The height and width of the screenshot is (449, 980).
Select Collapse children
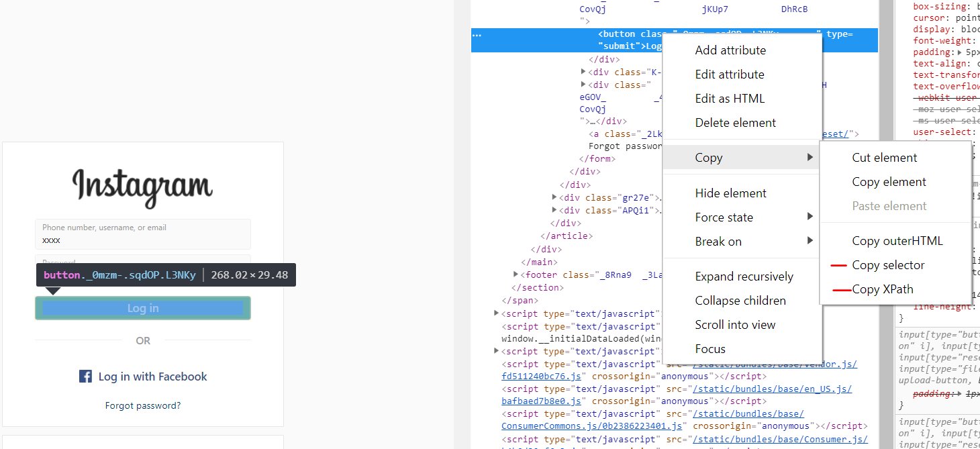[740, 301]
